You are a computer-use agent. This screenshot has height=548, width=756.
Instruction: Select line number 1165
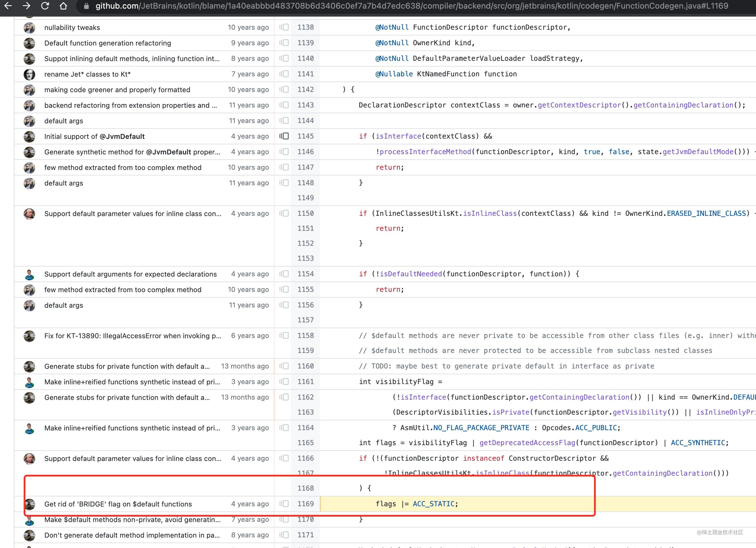point(306,443)
